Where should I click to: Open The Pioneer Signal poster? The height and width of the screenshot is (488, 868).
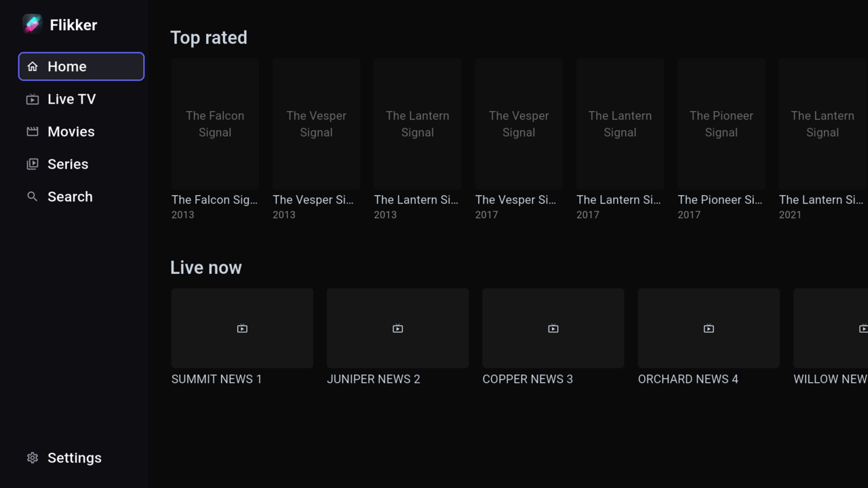tap(721, 123)
